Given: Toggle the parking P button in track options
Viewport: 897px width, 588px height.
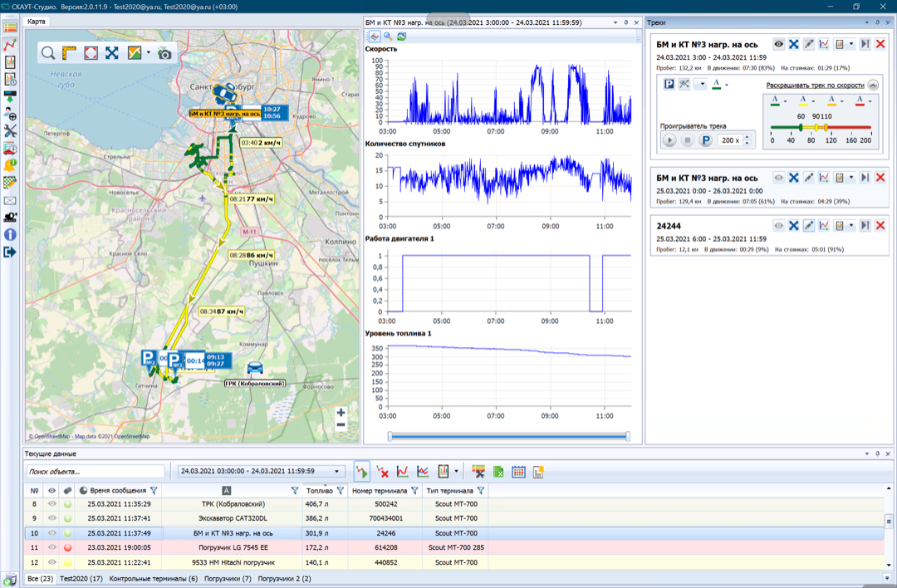Looking at the screenshot, I should 669,84.
